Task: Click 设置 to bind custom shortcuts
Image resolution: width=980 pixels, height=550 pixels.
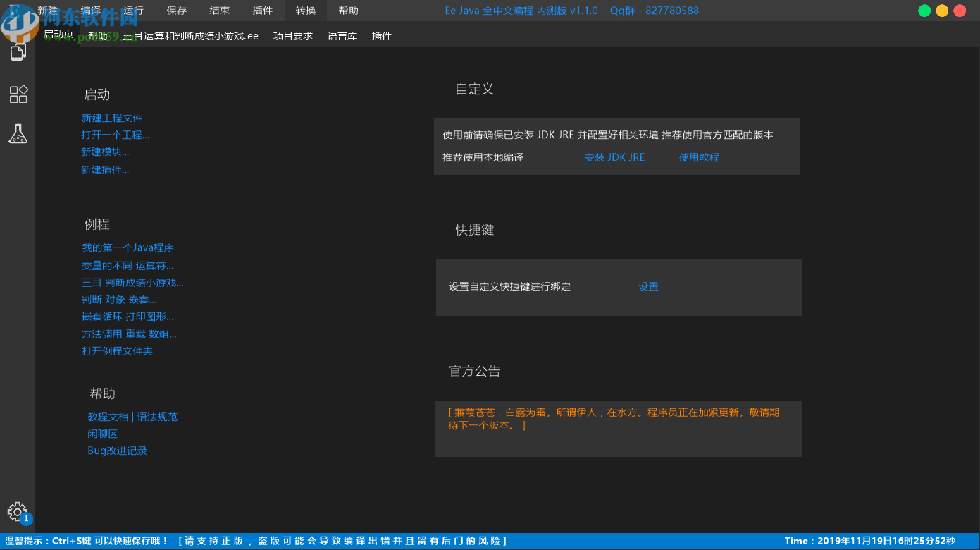Action: (647, 286)
